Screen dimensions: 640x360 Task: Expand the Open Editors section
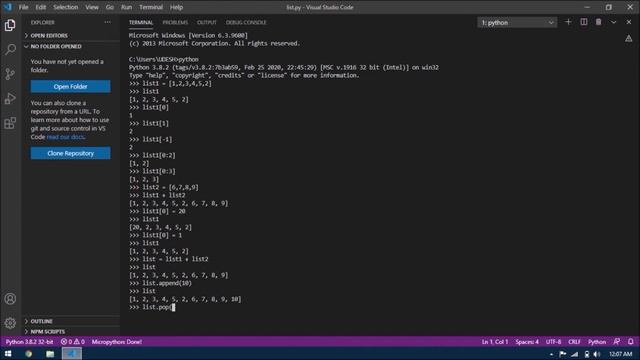(71, 36)
